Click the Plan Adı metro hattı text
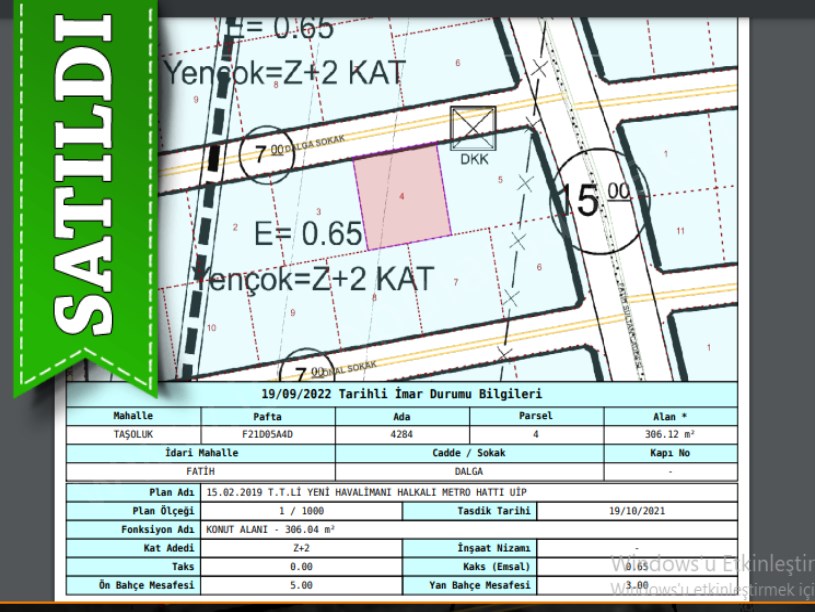Image resolution: width=815 pixels, height=612 pixels. coord(365,492)
